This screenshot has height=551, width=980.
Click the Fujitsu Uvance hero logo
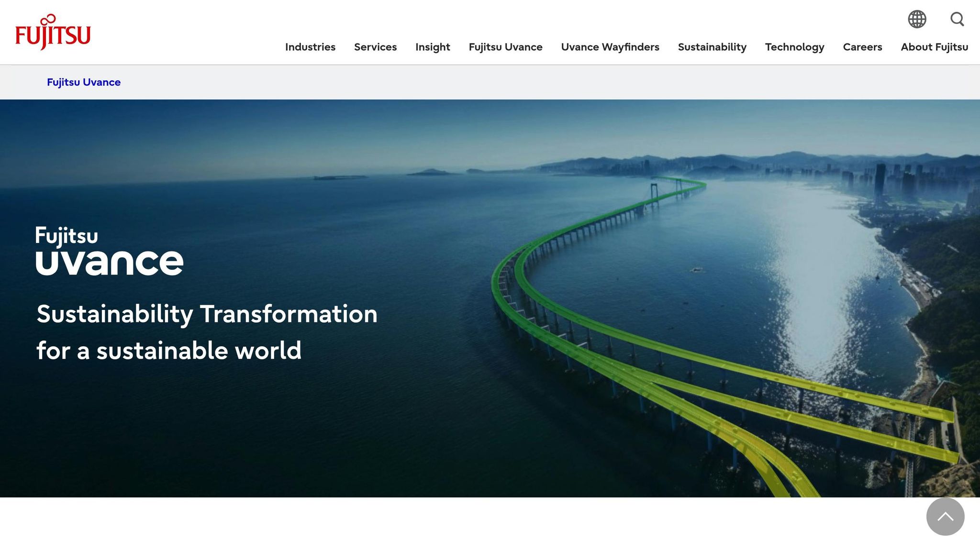click(109, 251)
